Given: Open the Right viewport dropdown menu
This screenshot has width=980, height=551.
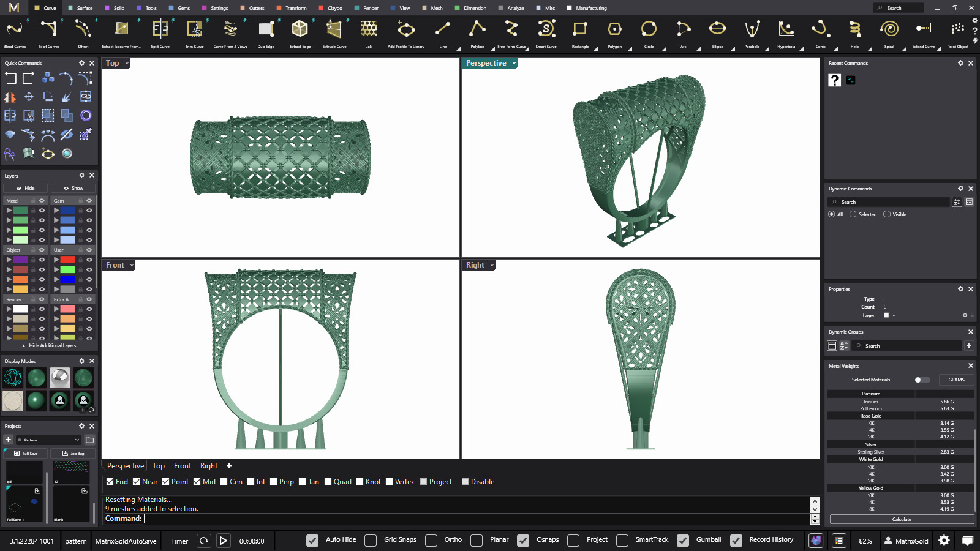Looking at the screenshot, I should click(491, 265).
